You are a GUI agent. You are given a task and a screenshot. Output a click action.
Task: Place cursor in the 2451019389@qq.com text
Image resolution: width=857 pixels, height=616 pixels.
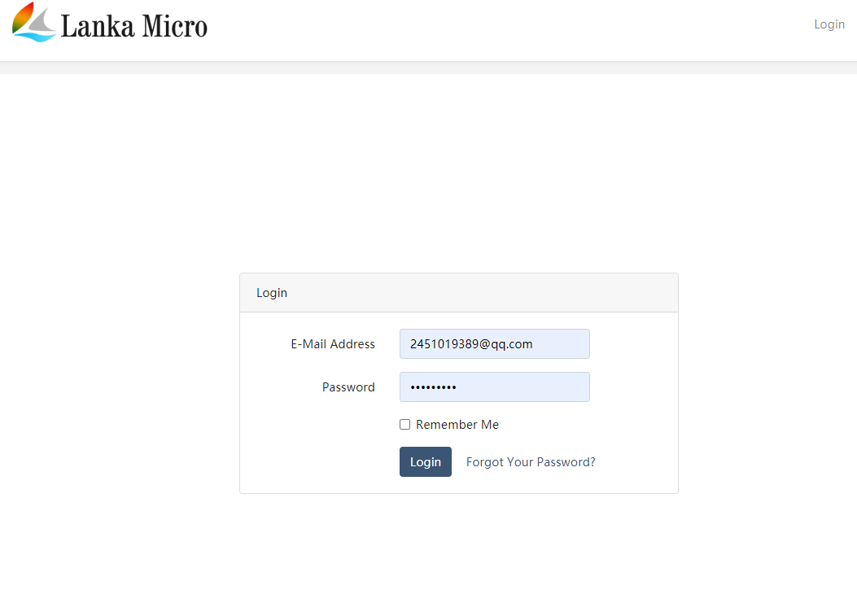471,344
